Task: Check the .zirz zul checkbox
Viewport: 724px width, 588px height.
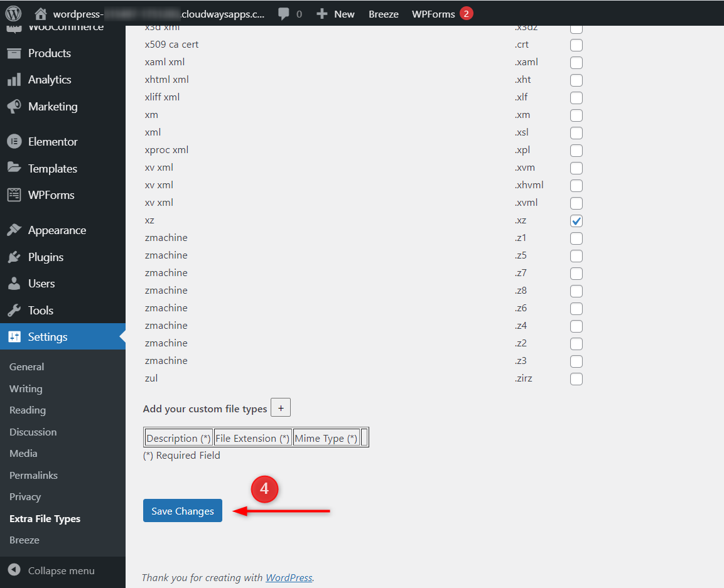Action: (576, 379)
